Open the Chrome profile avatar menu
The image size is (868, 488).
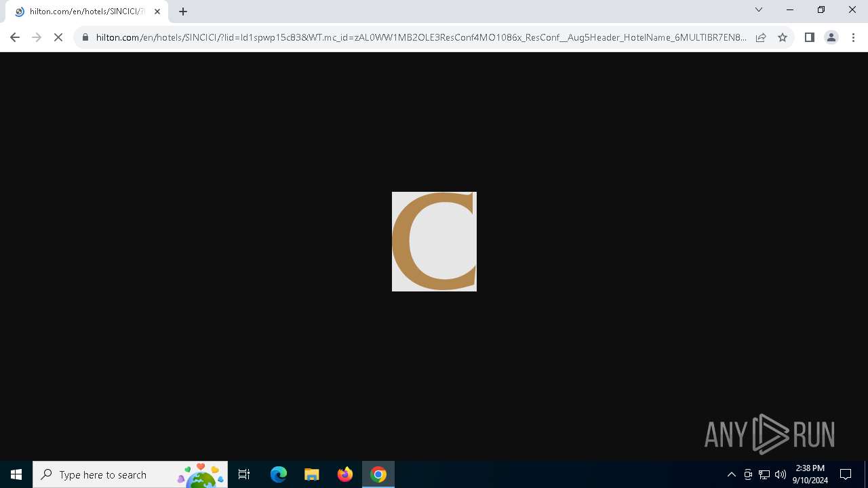[831, 37]
